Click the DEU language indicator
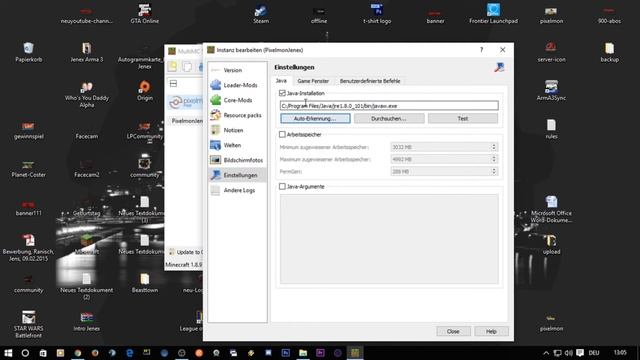The width and height of the screenshot is (640, 360). pyautogui.click(x=594, y=353)
